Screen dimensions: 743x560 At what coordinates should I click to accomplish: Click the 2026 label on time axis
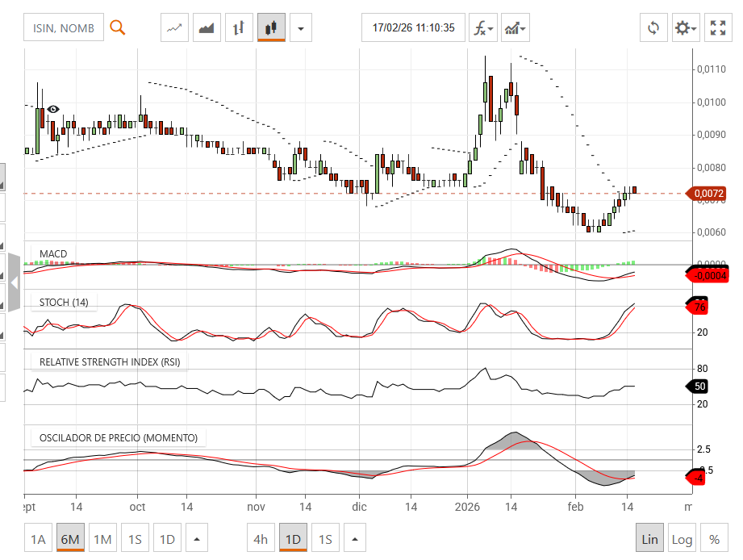pos(467,507)
